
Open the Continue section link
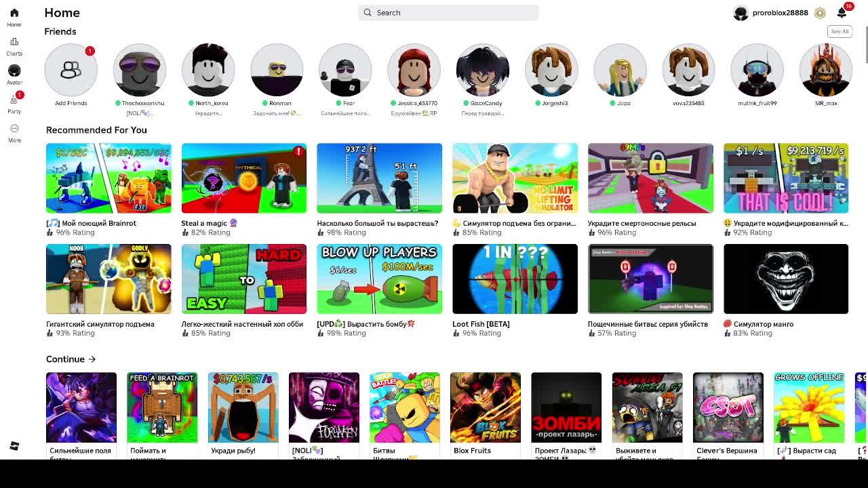[71, 359]
